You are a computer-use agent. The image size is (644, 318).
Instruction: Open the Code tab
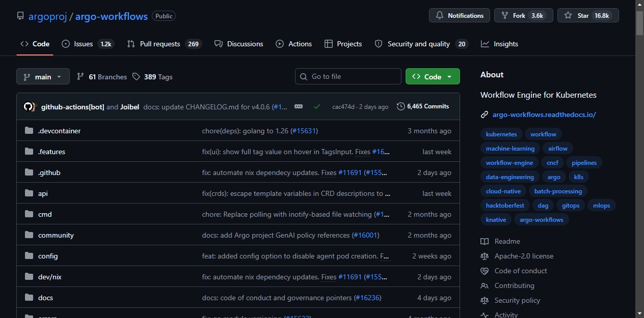click(x=35, y=44)
